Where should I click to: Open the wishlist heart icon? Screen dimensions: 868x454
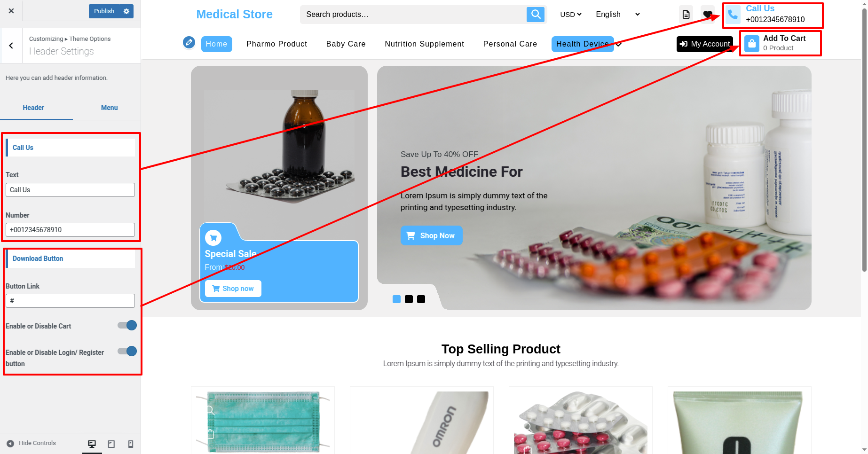pyautogui.click(x=707, y=14)
